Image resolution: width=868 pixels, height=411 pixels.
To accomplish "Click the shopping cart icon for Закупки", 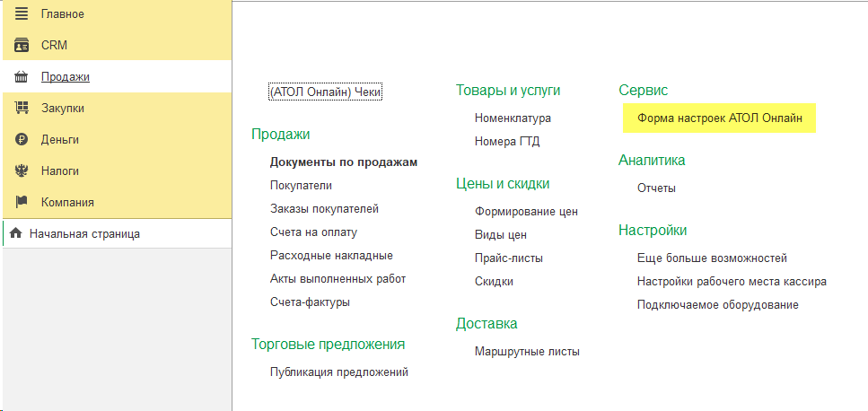I will (x=21, y=108).
